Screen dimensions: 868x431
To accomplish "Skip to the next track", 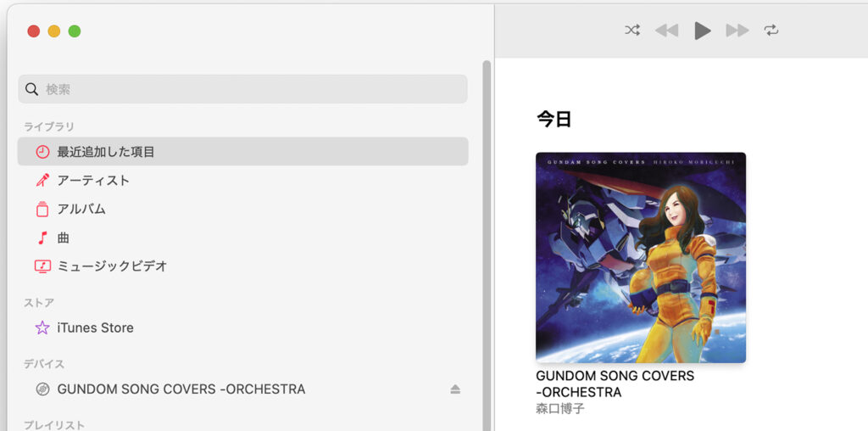I will coord(737,31).
